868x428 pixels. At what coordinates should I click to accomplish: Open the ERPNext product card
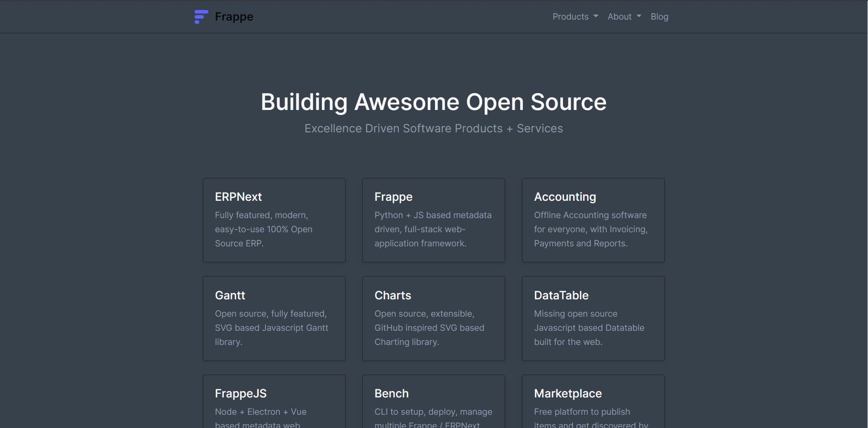(274, 220)
